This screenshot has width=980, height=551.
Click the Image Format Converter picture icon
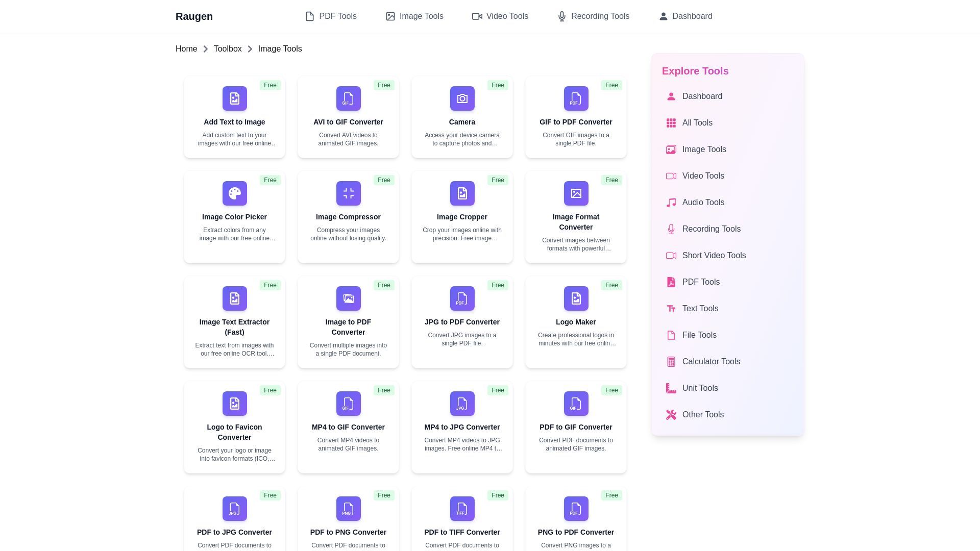click(576, 193)
